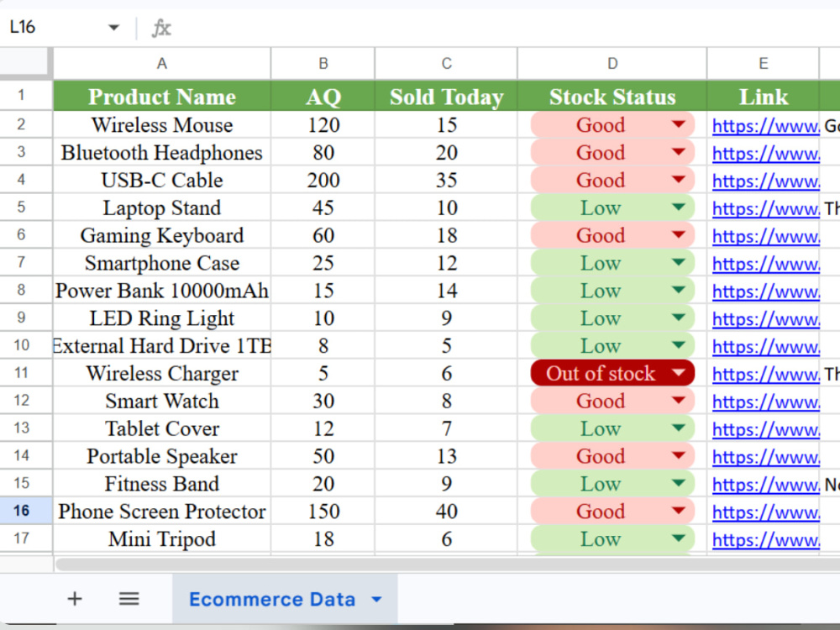
Task: Select the Phone Screen Protector cell
Action: click(162, 511)
